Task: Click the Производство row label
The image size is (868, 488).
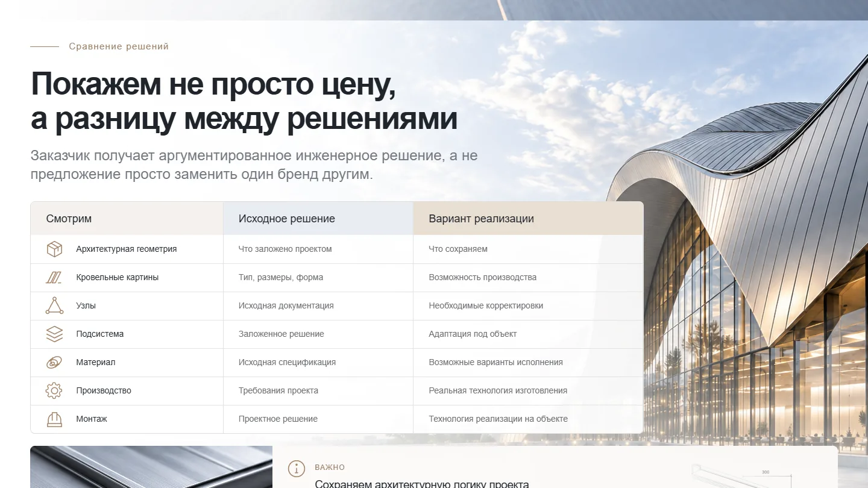Action: pyautogui.click(x=104, y=390)
